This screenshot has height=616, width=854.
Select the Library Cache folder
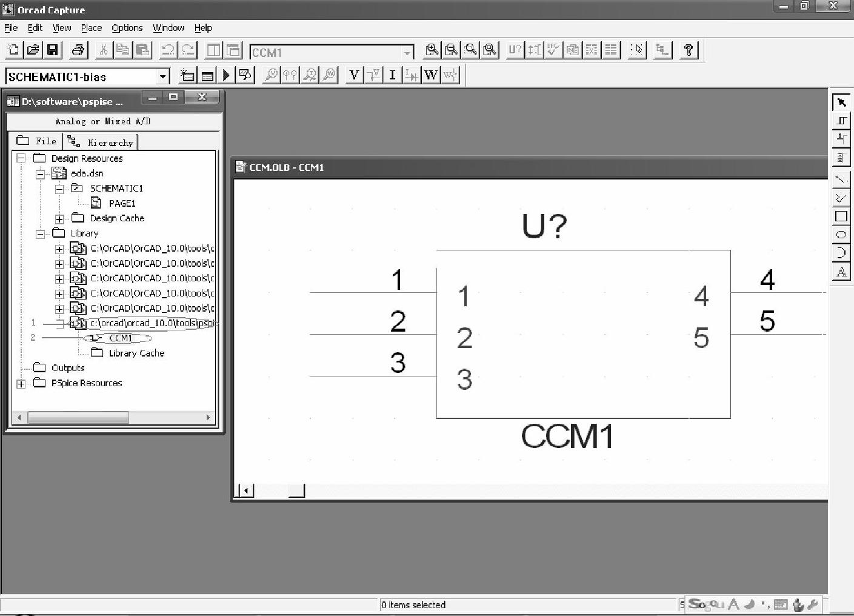click(136, 353)
